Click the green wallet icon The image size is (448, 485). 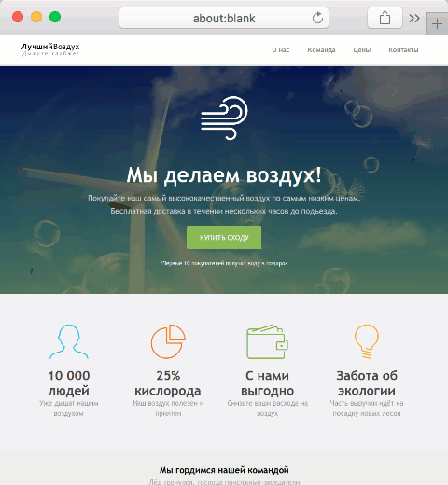[x=268, y=341]
